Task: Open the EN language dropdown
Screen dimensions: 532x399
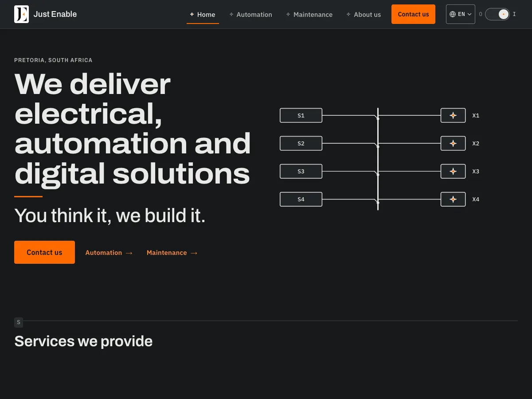Action: pos(461,14)
